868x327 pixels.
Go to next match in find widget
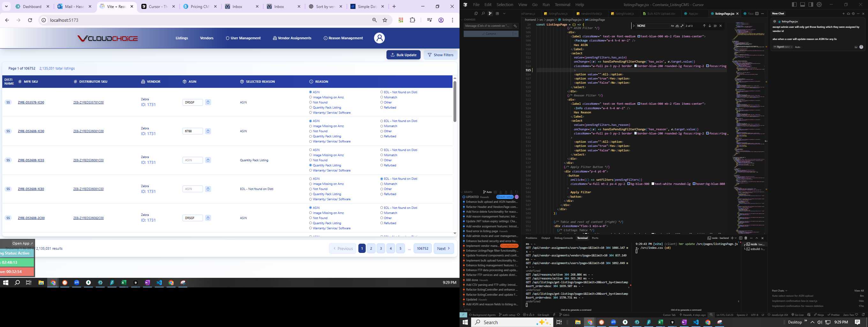pos(710,26)
